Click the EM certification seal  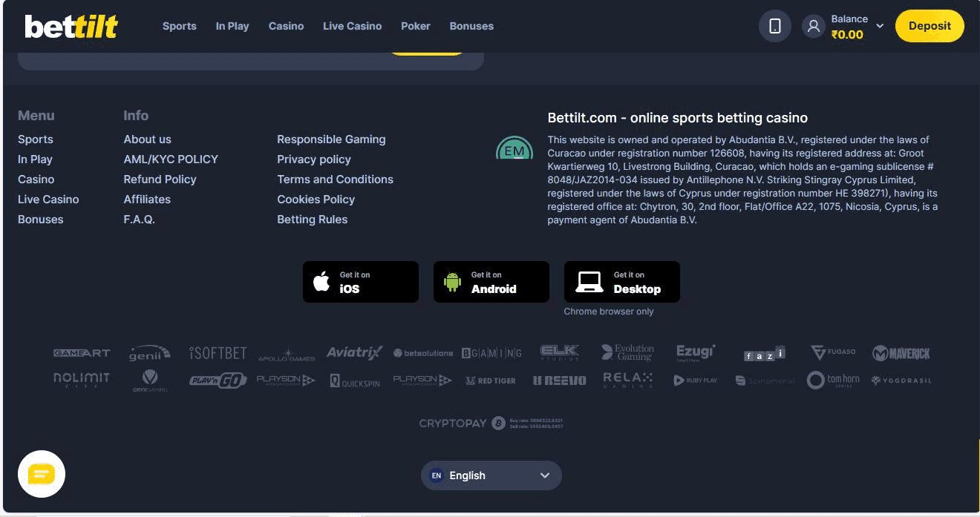[514, 148]
